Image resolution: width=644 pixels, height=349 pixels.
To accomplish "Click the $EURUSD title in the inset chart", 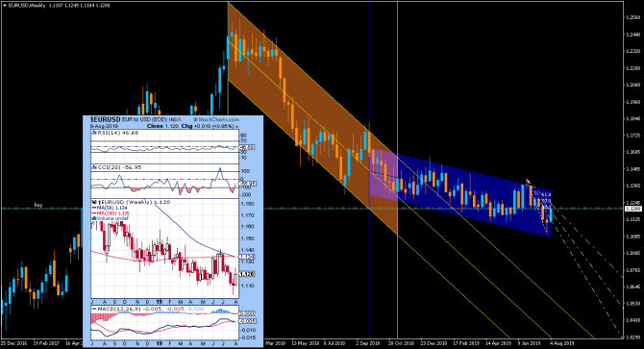I will [105, 119].
